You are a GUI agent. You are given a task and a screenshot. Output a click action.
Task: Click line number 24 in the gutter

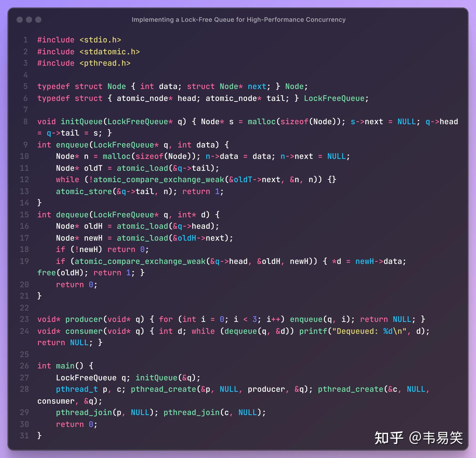[x=24, y=331]
